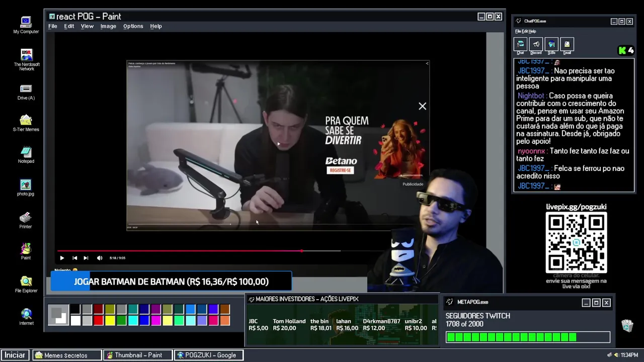The image size is (644, 362).
Task: Click the Email envelope icon in ChatPOG
Action: coord(567,44)
